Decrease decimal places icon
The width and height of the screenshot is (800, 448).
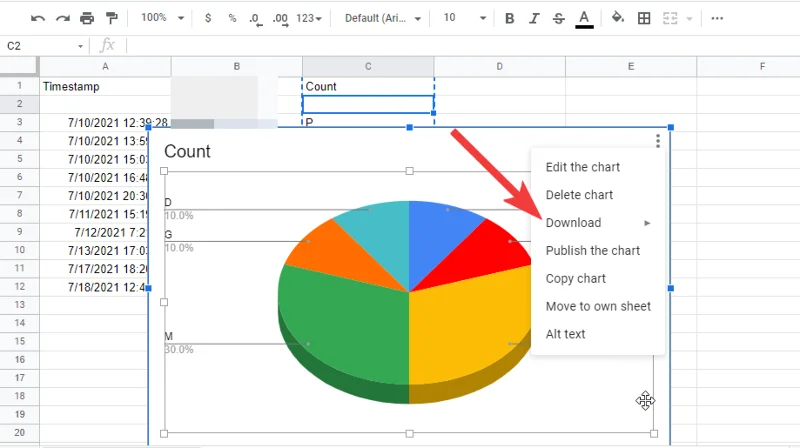(256, 19)
